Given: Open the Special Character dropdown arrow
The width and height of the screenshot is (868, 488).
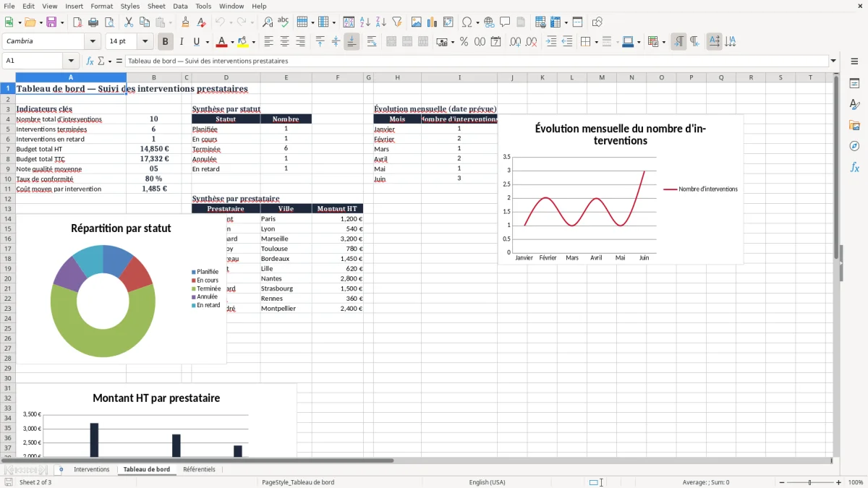Looking at the screenshot, I should pos(477,22).
